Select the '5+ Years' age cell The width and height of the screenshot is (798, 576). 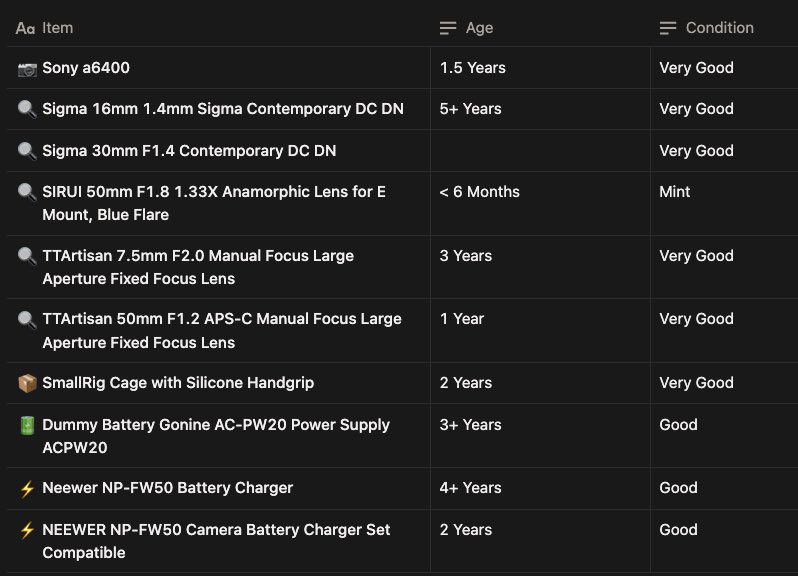pos(540,109)
